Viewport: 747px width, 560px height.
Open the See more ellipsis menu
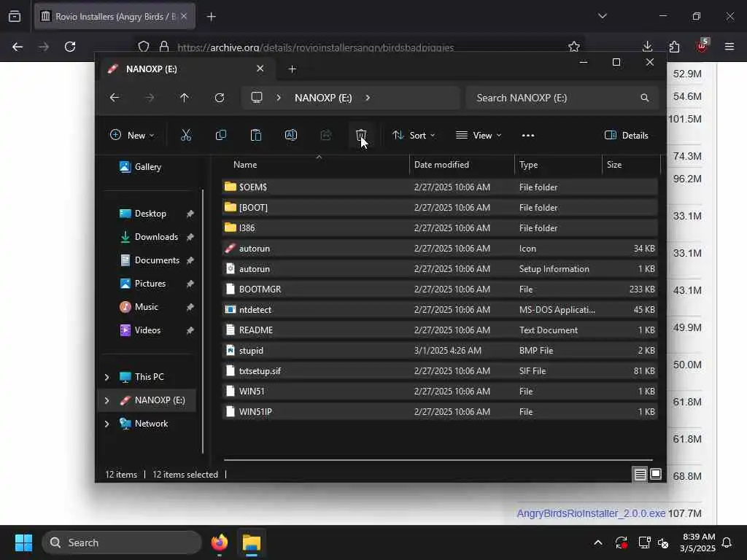pos(528,135)
